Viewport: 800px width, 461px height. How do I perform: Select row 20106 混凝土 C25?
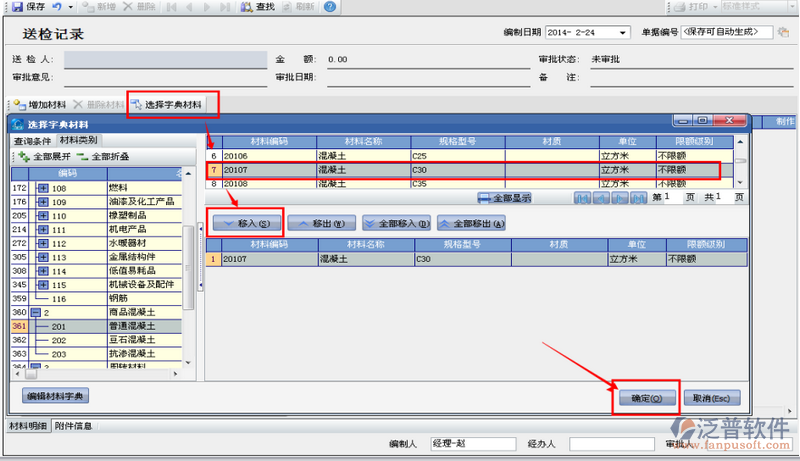click(469, 156)
